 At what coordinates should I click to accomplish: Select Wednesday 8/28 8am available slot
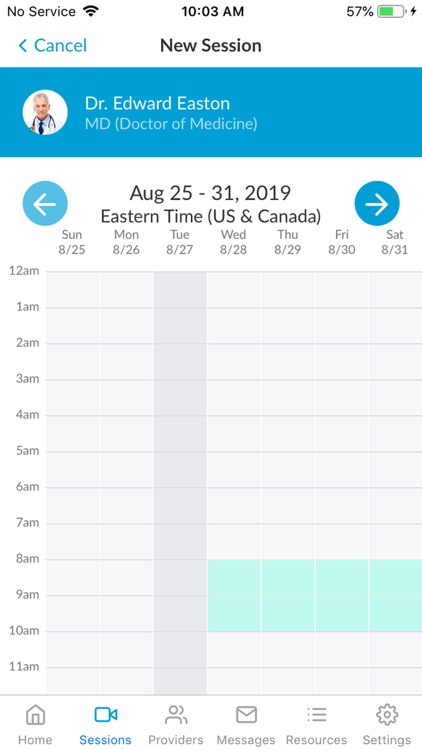click(x=234, y=577)
